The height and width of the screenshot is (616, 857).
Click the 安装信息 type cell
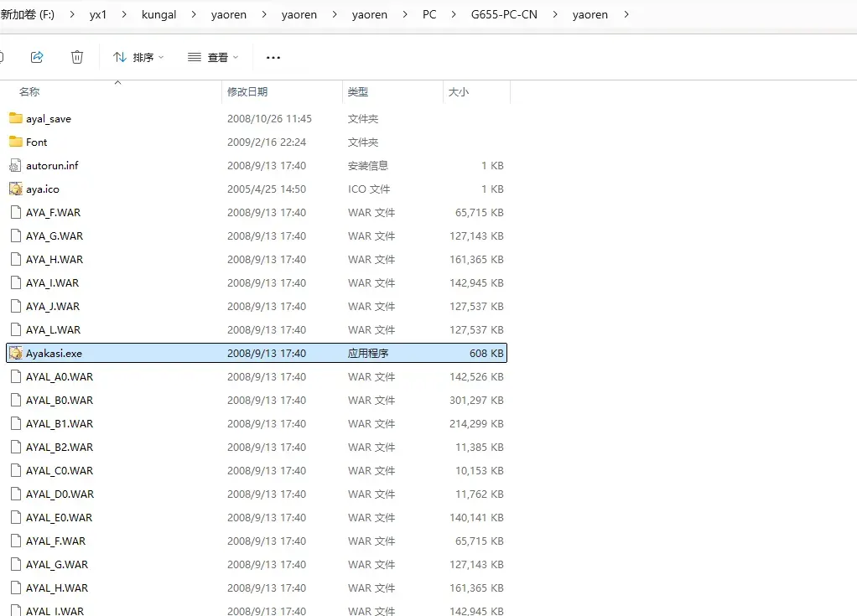click(x=368, y=165)
